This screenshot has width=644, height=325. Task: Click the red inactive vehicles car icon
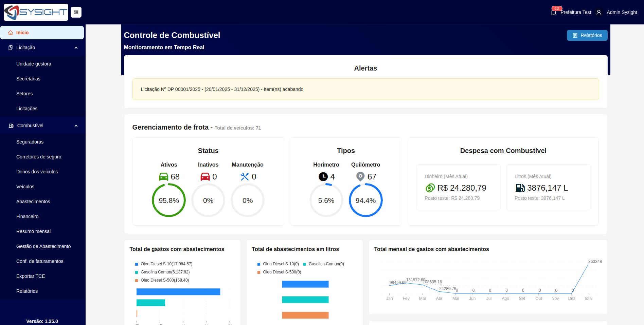tap(205, 177)
